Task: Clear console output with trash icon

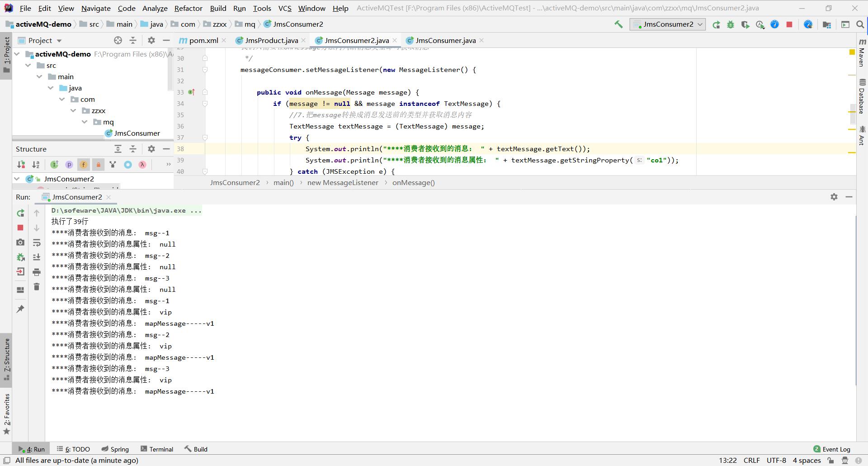Action: pyautogui.click(x=37, y=287)
